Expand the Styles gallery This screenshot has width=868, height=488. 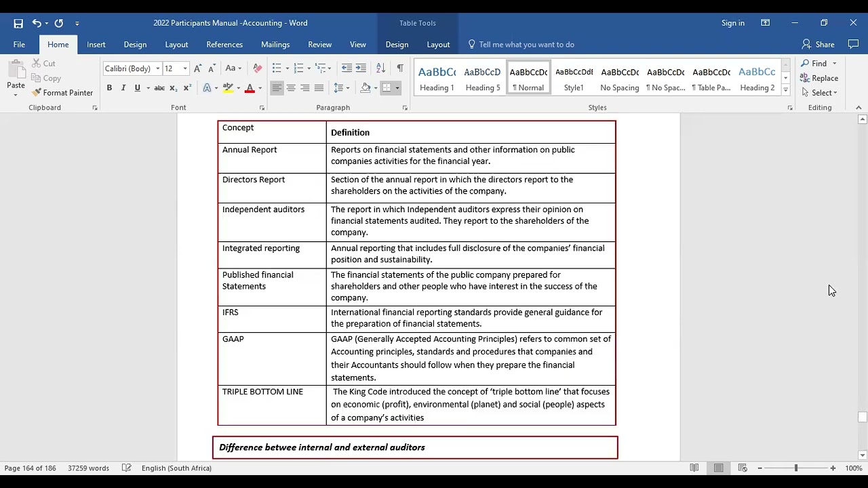click(785, 90)
